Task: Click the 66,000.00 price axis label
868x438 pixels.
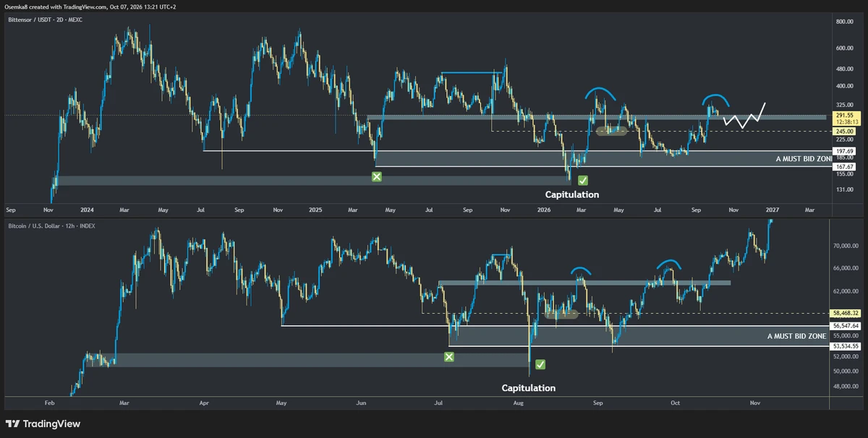Action: 846,269
